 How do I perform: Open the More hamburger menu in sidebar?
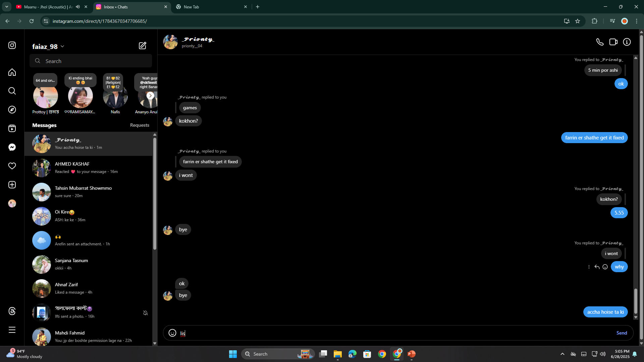tap(12, 330)
